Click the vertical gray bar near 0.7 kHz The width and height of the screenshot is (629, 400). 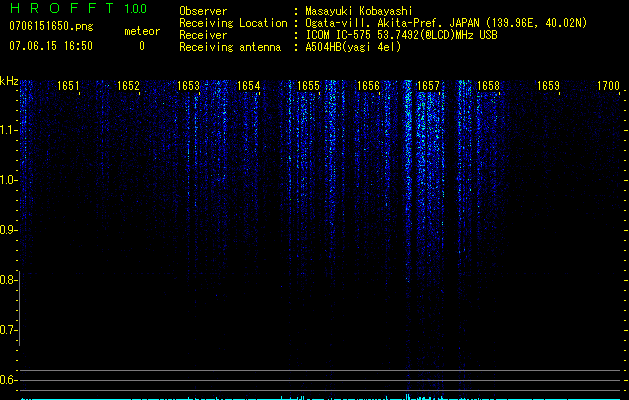(x=20, y=308)
